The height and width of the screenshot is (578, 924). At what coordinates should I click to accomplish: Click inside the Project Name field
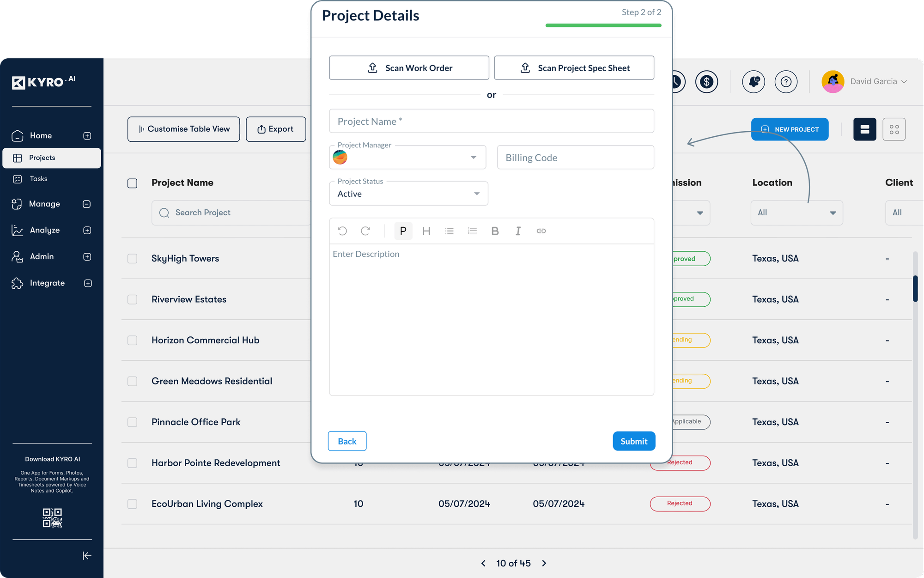click(491, 121)
